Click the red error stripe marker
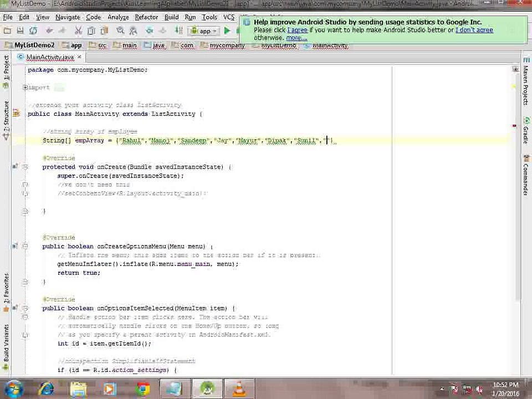This screenshot has height=399, width=532. pyautogui.click(x=514, y=126)
